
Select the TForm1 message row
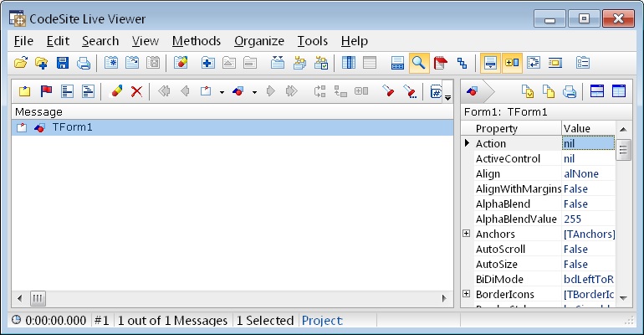(x=233, y=127)
